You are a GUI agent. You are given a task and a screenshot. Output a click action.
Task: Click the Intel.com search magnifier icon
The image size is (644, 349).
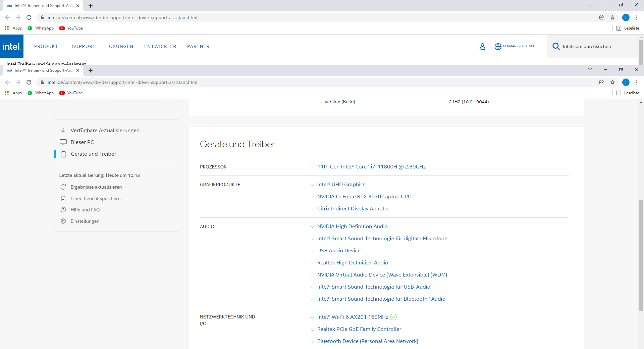tap(556, 46)
